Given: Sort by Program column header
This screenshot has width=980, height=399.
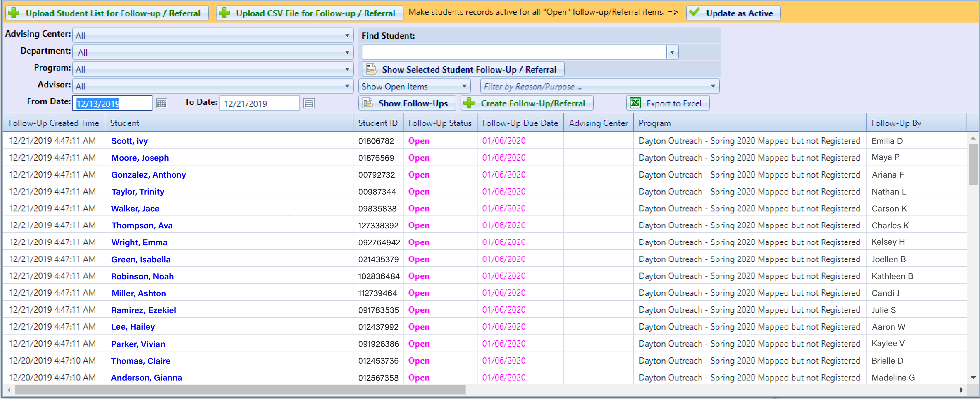Looking at the screenshot, I should [x=749, y=123].
